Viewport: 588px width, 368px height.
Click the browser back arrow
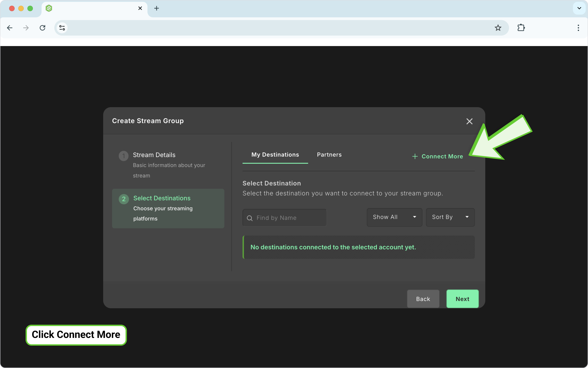pyautogui.click(x=10, y=28)
